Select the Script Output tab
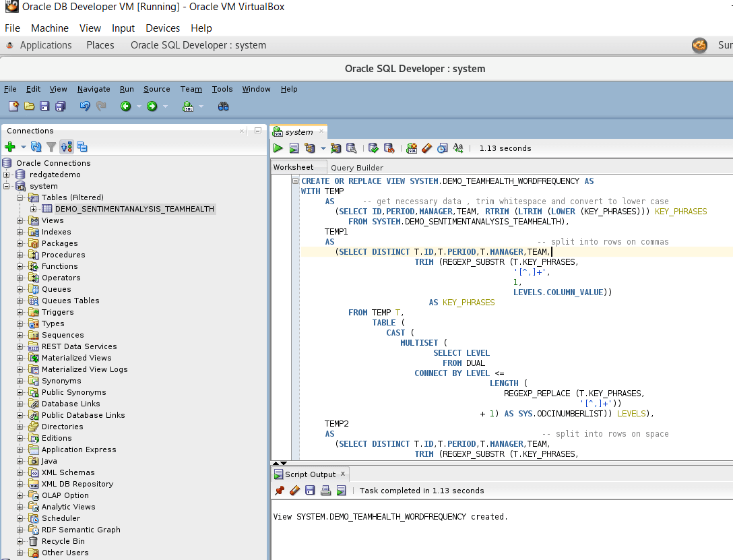 [x=310, y=474]
